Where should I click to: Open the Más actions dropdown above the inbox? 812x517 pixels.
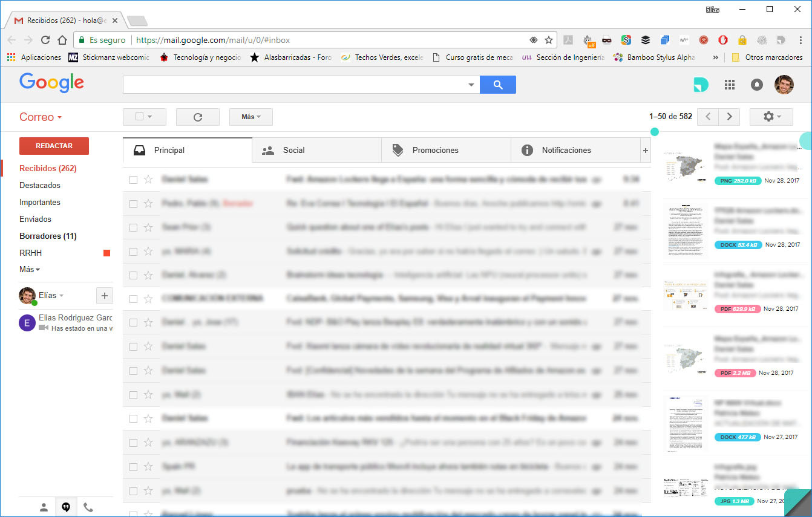coord(250,116)
